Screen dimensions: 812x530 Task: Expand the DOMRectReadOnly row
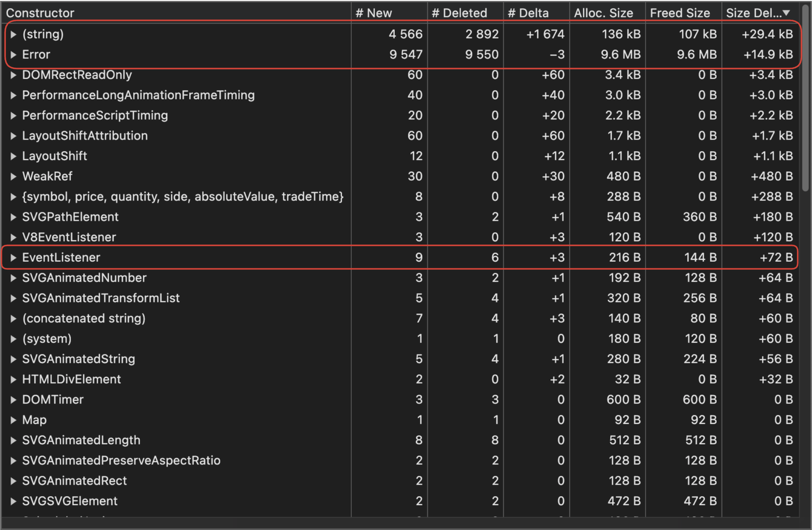click(x=13, y=75)
